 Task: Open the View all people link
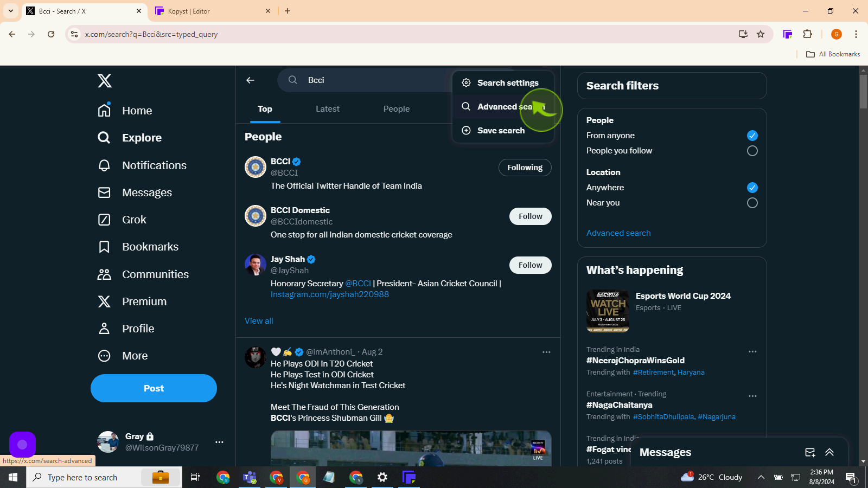(x=259, y=321)
